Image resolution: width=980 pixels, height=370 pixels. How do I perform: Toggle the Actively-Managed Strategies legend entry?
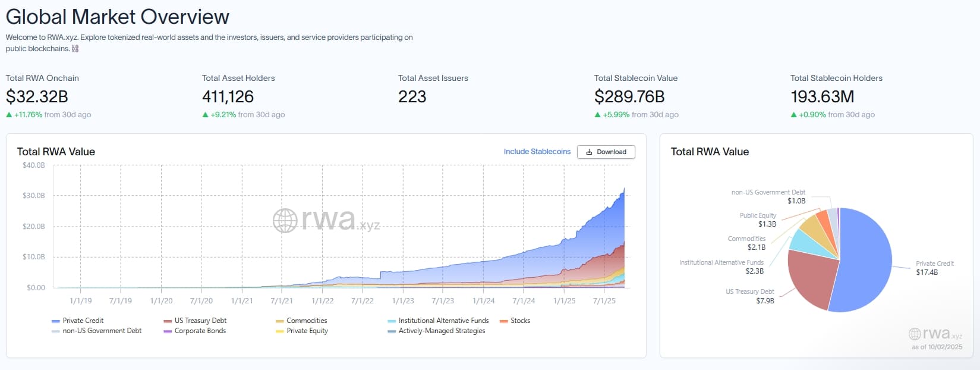441,331
